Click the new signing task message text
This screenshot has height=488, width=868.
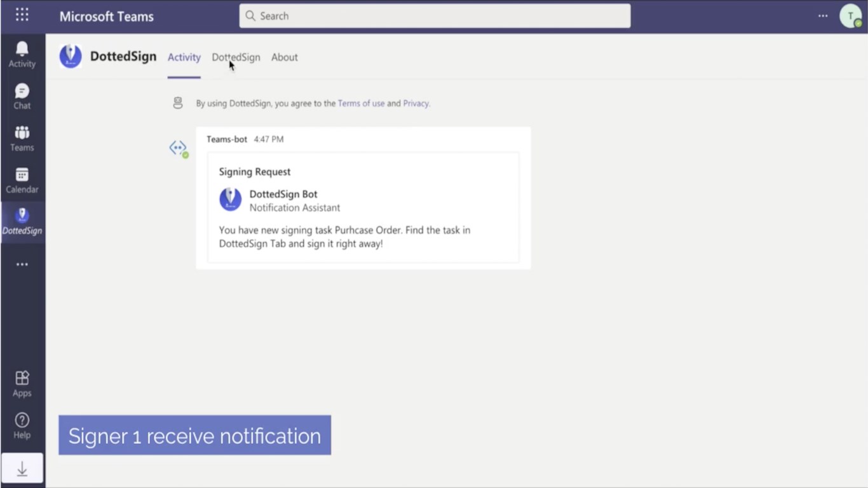345,237
